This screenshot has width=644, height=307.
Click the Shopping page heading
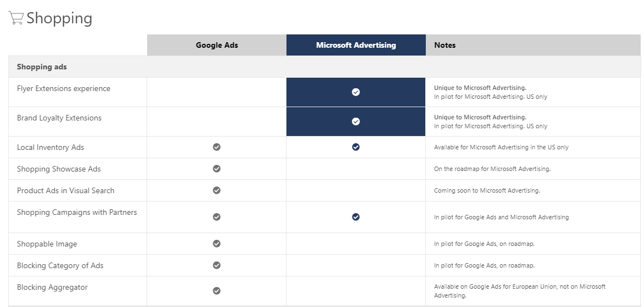59,18
